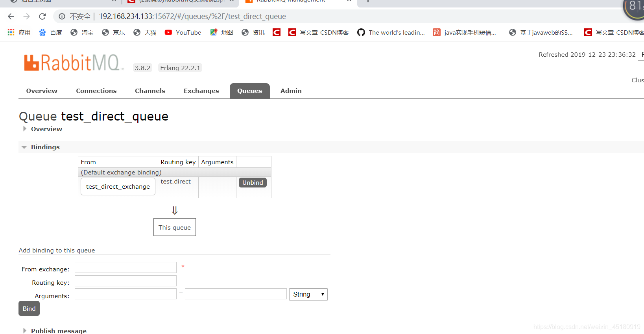The width and height of the screenshot is (644, 334).
Task: Open the 地图 maps bookmark
Action: pyautogui.click(x=221, y=32)
